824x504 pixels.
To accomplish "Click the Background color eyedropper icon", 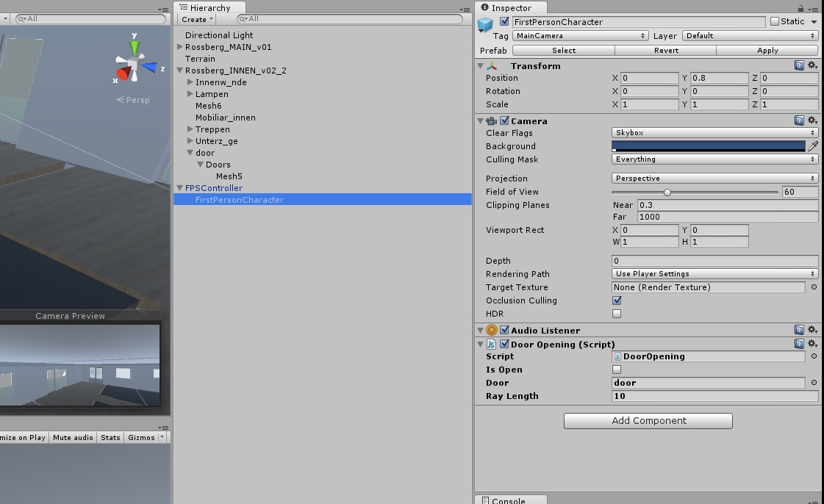I will coord(812,145).
